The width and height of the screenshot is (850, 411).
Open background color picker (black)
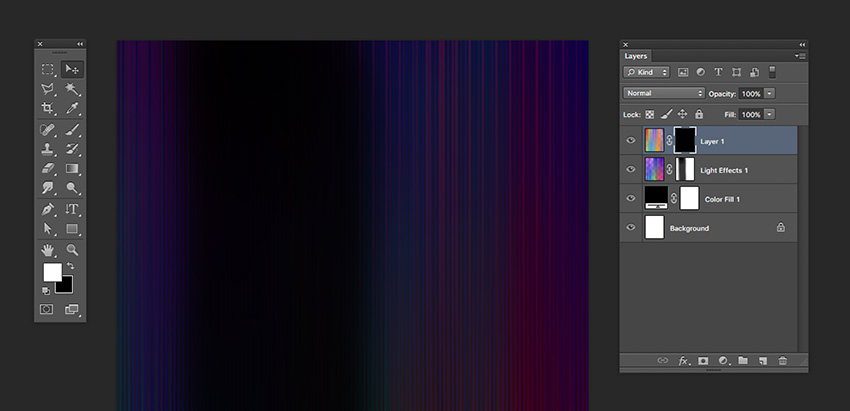66,286
